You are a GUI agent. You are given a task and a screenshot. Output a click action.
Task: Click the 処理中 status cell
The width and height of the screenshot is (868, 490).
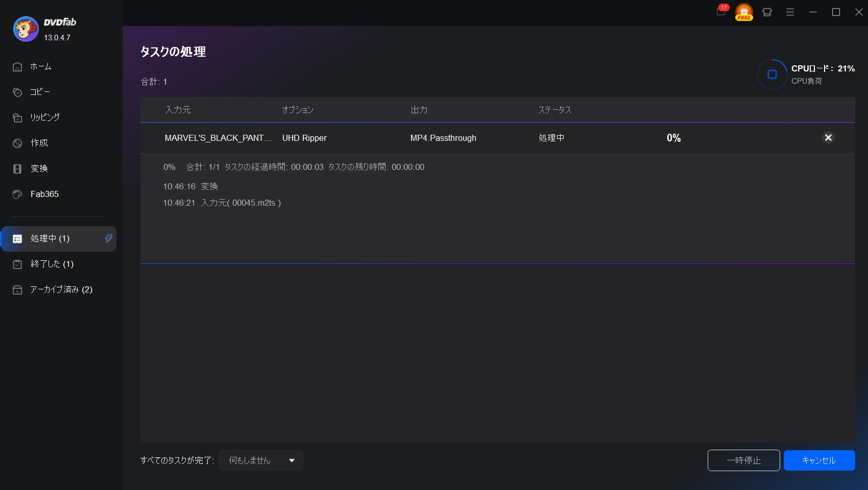point(551,138)
